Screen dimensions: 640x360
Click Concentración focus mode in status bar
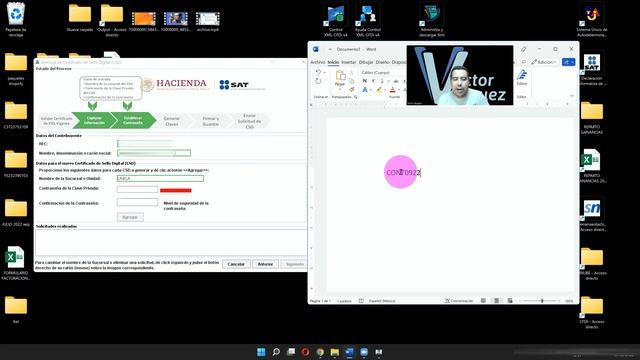(459, 301)
